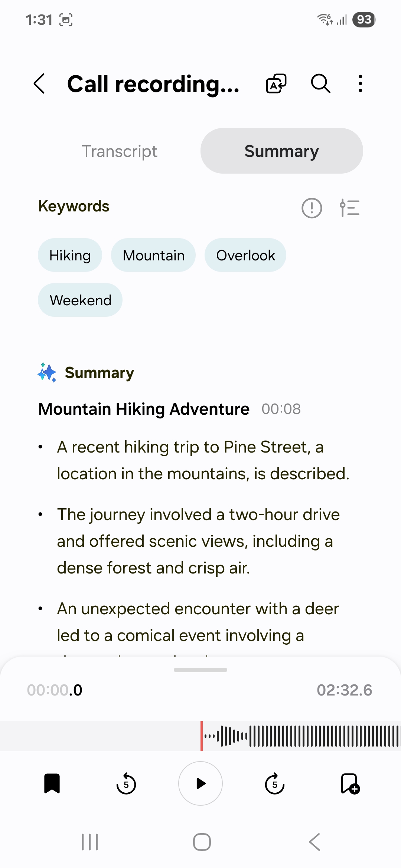Toggle the bookmark list icon
The height and width of the screenshot is (868, 401).
52,783
